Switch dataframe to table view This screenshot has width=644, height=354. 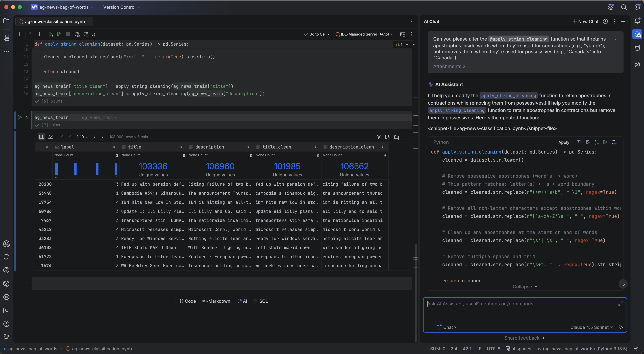[x=41, y=137]
